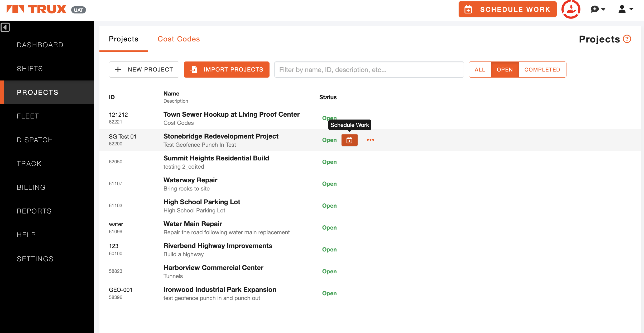Click IMPORT PROJECTS button
Screen dimensions: 644x333
pos(227,70)
